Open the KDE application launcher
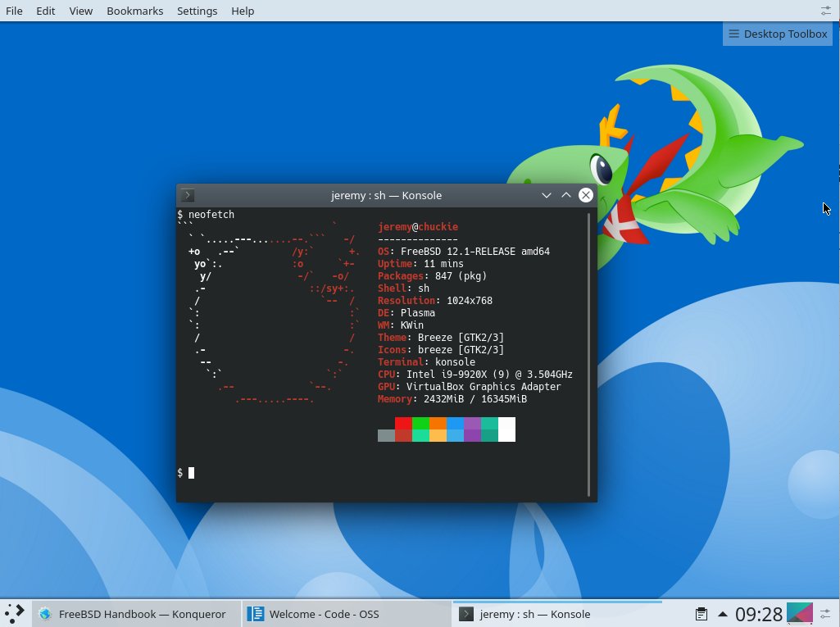The width and height of the screenshot is (840, 627). [x=15, y=614]
